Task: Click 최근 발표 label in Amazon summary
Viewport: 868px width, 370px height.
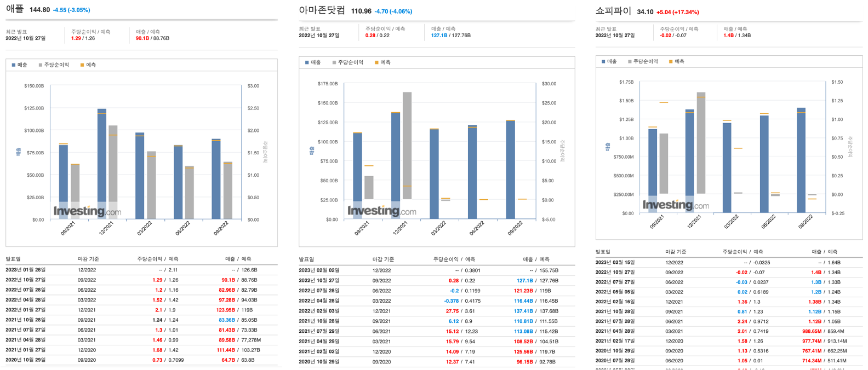Action: pos(310,29)
